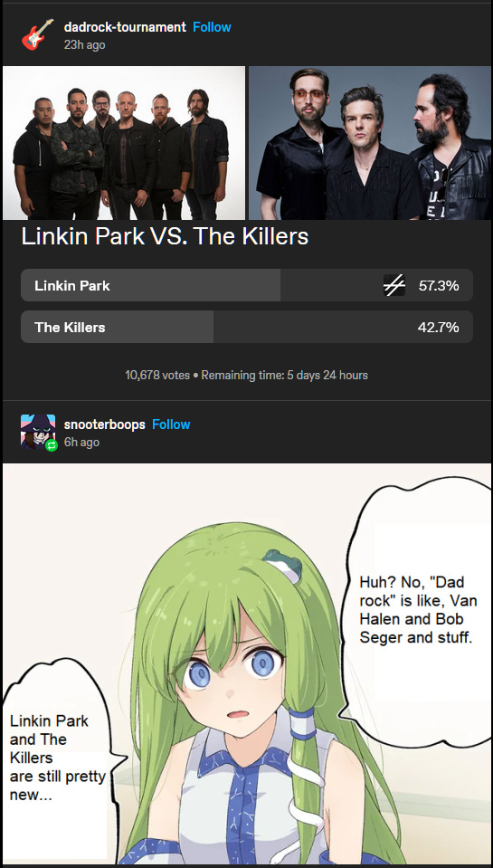Open the 6h ago reblog timestamp
Image resolution: width=493 pixels, height=868 pixels.
click(82, 443)
